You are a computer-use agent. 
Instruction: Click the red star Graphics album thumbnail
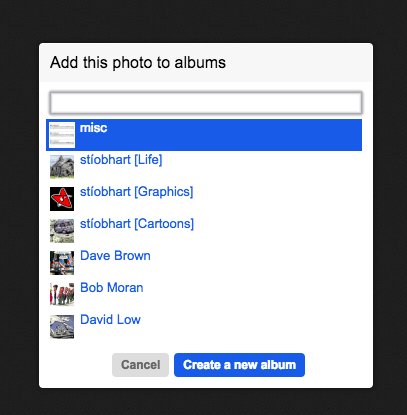point(62,199)
